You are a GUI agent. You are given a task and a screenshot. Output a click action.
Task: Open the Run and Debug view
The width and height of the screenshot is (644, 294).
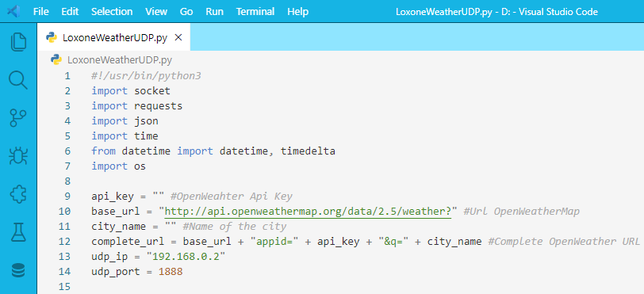coord(18,156)
